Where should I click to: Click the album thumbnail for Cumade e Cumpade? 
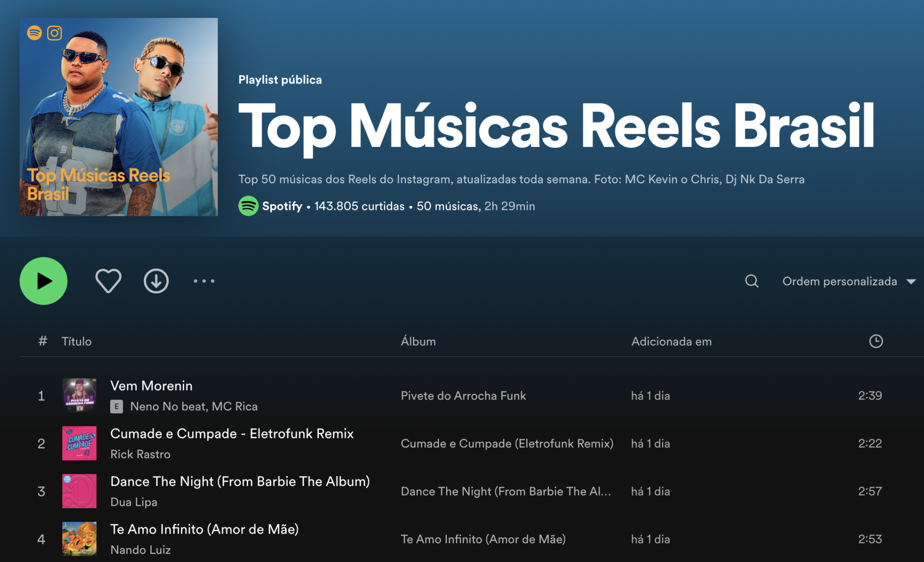pos(79,443)
